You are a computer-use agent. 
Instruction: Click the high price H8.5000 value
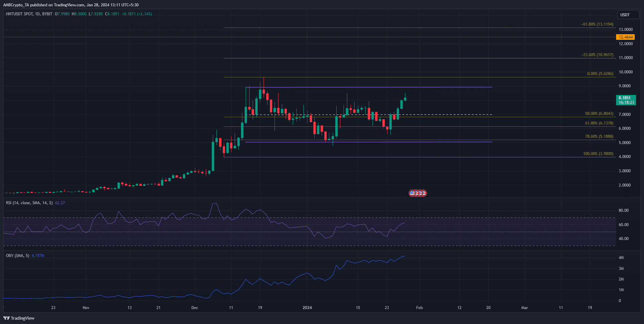79,14
